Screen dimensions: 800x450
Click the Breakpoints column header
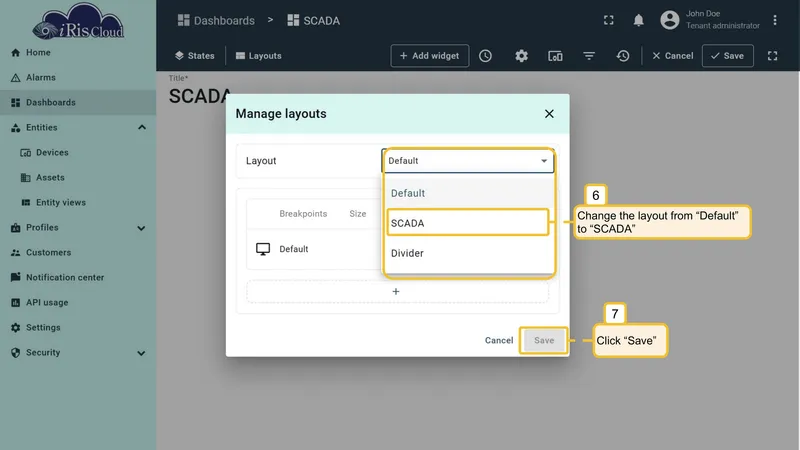click(x=303, y=214)
